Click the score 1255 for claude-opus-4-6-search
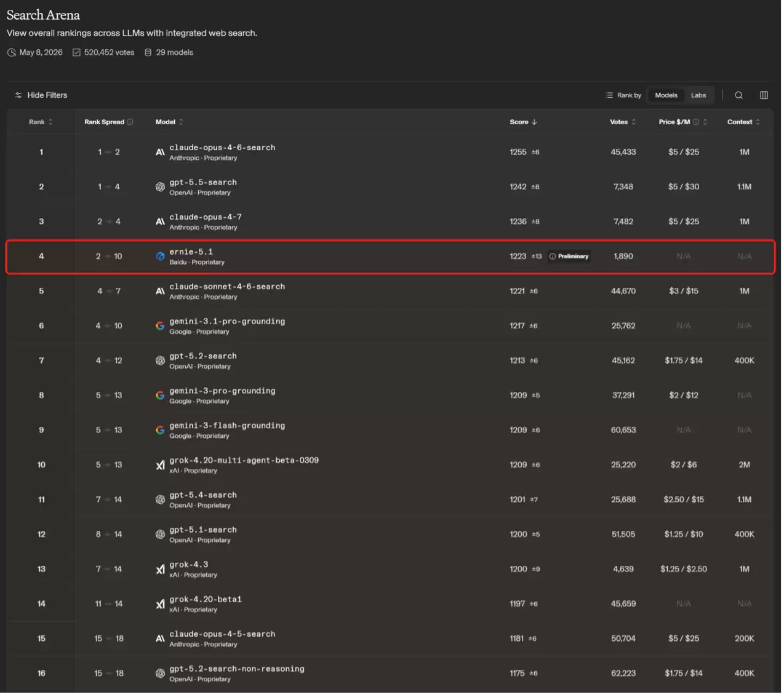The width and height of the screenshot is (784, 695). [519, 153]
